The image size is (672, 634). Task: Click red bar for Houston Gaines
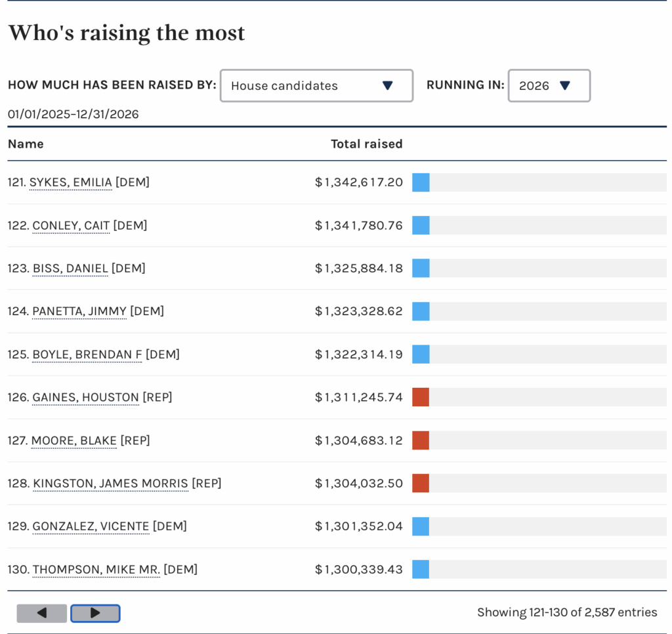click(x=421, y=398)
